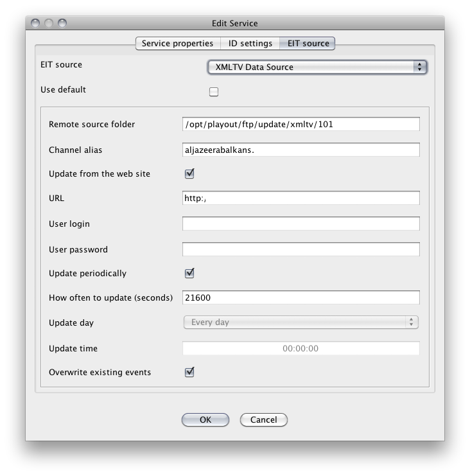Click into the Channel alias field
Screen dimensions: 470x476
pyautogui.click(x=301, y=150)
